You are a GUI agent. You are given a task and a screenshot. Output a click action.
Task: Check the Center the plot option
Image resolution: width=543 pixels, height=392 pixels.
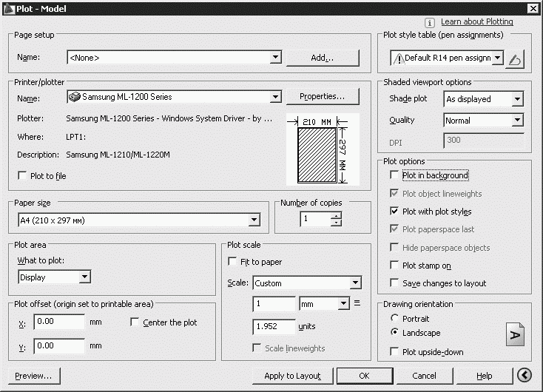135,322
